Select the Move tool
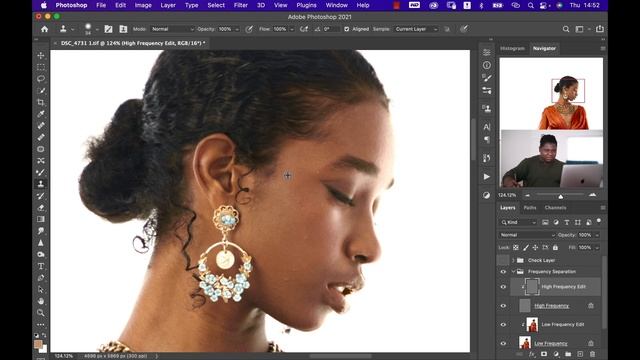 tap(41, 55)
